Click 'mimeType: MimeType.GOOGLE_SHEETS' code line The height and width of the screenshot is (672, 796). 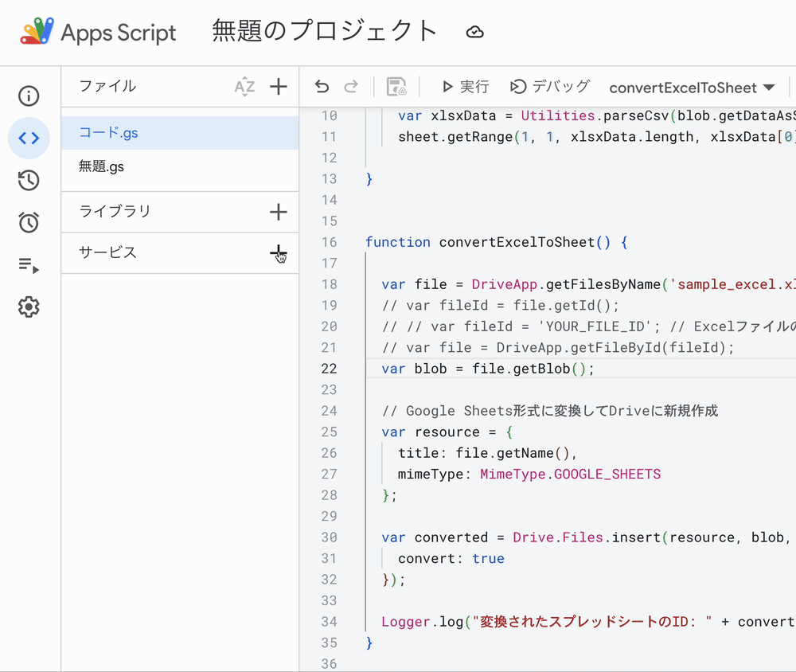[529, 475]
